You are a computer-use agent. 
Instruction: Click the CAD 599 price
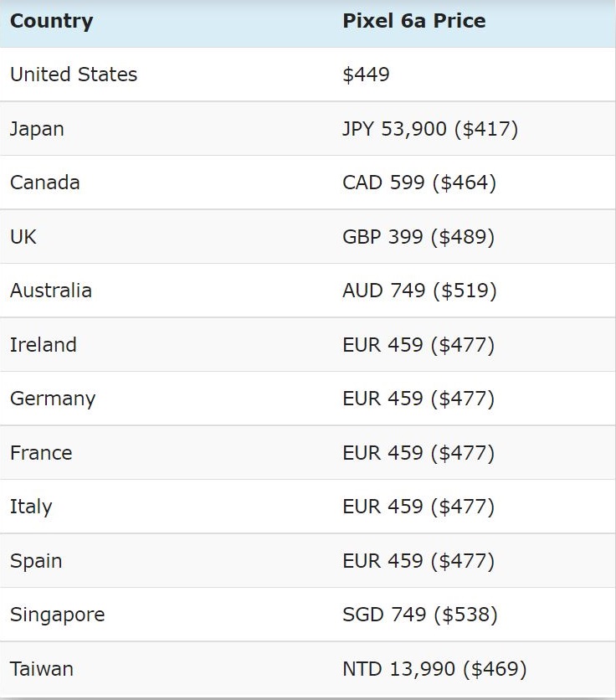click(x=419, y=183)
